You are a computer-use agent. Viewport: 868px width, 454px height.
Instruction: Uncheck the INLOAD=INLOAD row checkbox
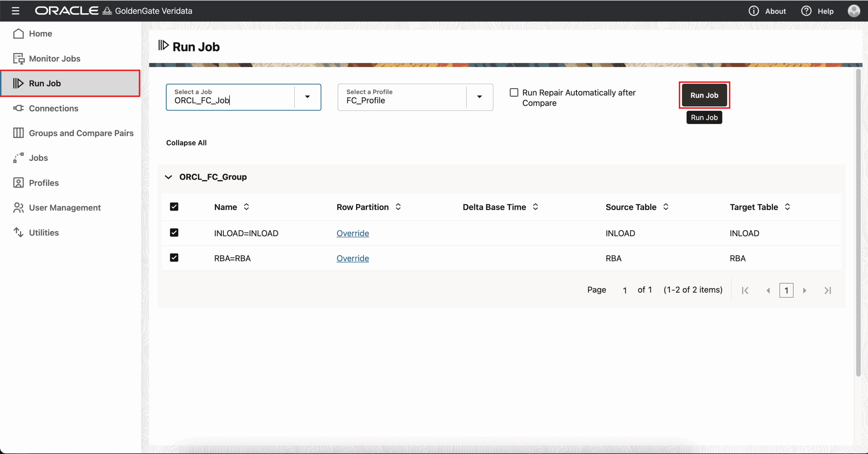coord(174,233)
